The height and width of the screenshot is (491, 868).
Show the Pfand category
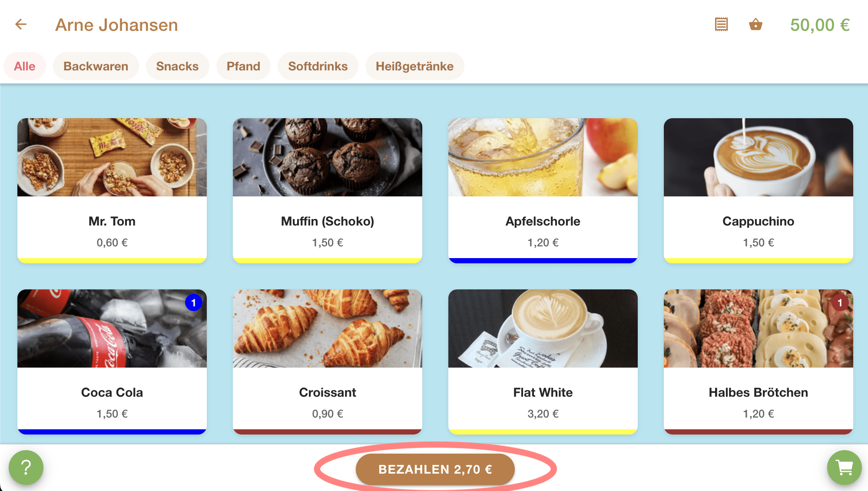pos(243,66)
